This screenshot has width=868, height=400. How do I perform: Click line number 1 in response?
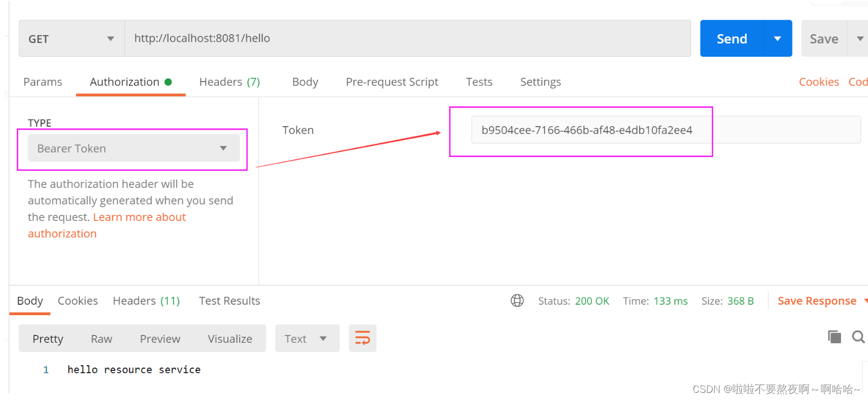coord(46,370)
